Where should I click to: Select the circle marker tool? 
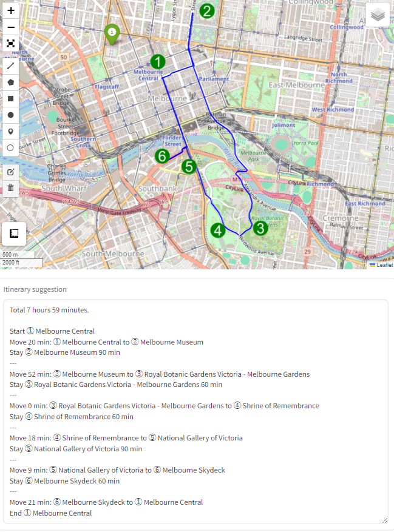pos(11,148)
